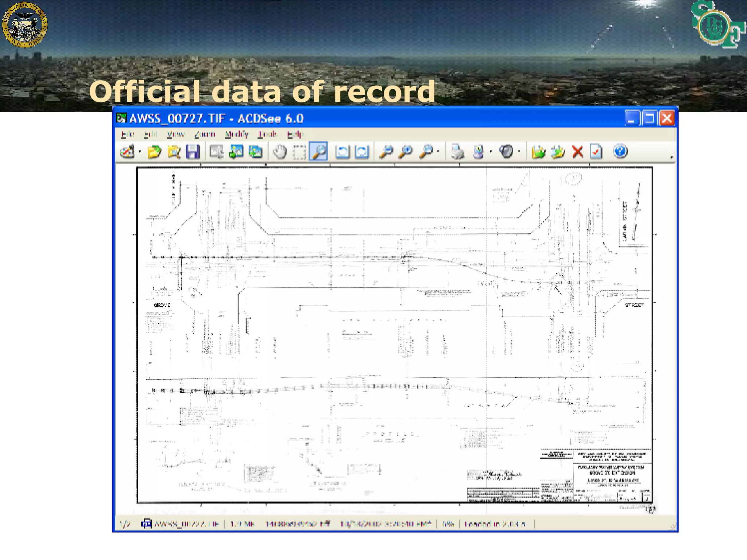The height and width of the screenshot is (560, 747).
Task: Expand dropdown beside zoom fit magnifier
Action: 438,152
